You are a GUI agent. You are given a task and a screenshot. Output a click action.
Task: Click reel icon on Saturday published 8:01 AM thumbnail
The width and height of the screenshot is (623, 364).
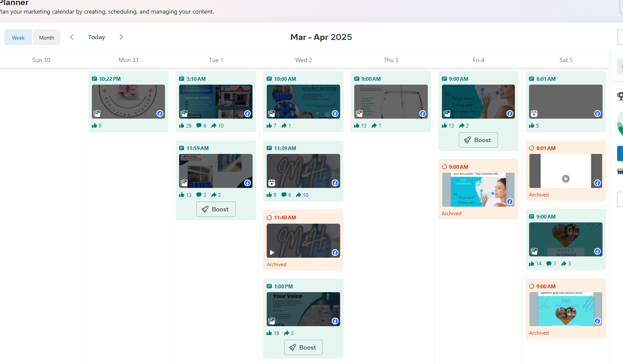pos(534,114)
